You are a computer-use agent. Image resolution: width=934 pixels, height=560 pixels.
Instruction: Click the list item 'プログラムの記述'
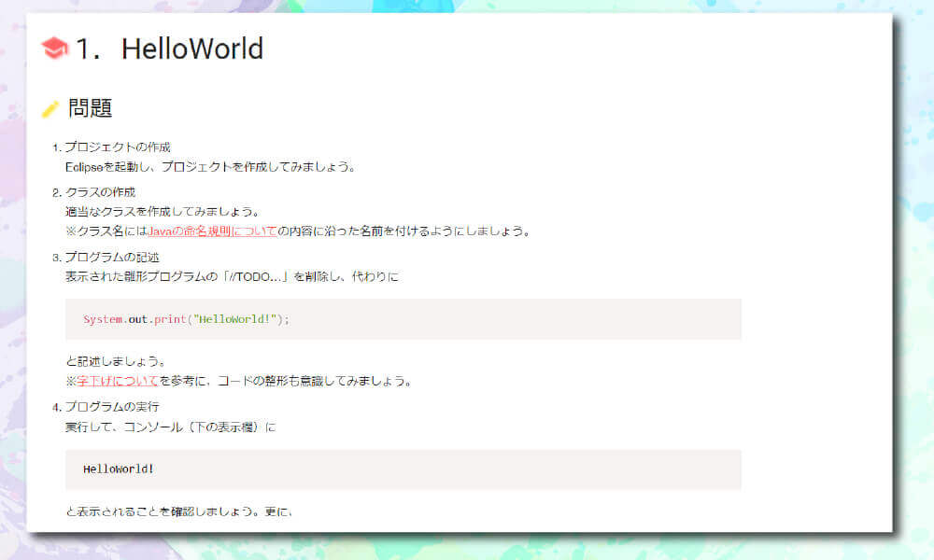(x=112, y=257)
